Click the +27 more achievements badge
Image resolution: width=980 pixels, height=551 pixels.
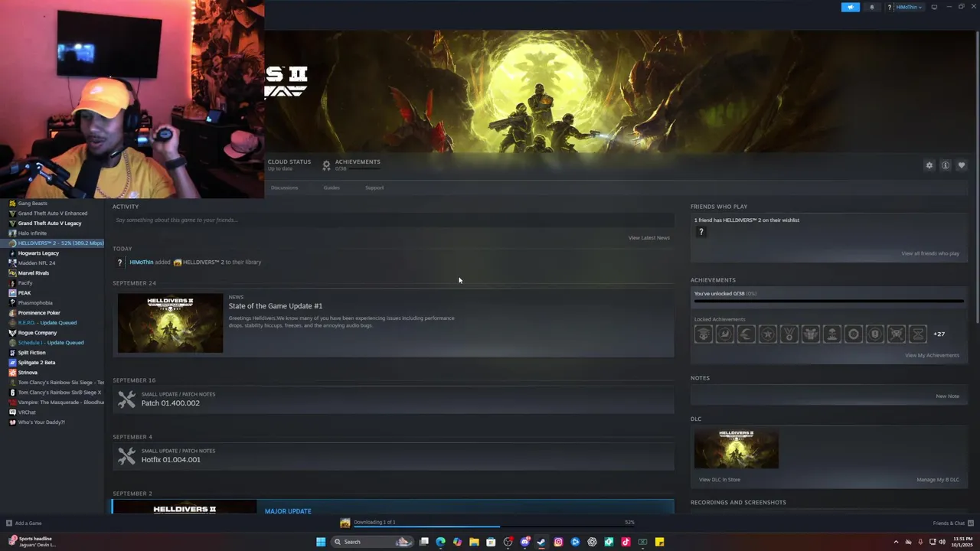(939, 334)
